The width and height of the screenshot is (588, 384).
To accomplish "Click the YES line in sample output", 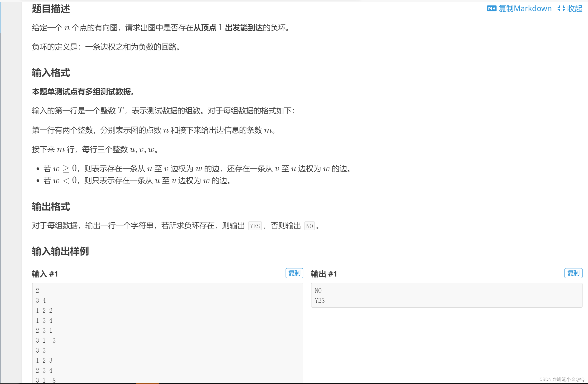I will tap(320, 301).
